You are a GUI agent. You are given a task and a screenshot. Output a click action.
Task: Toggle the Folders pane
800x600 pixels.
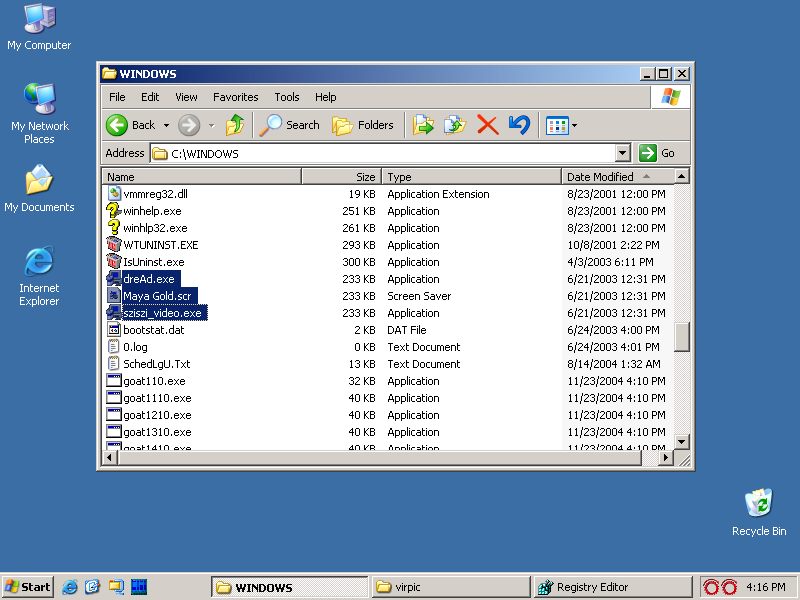coord(363,125)
